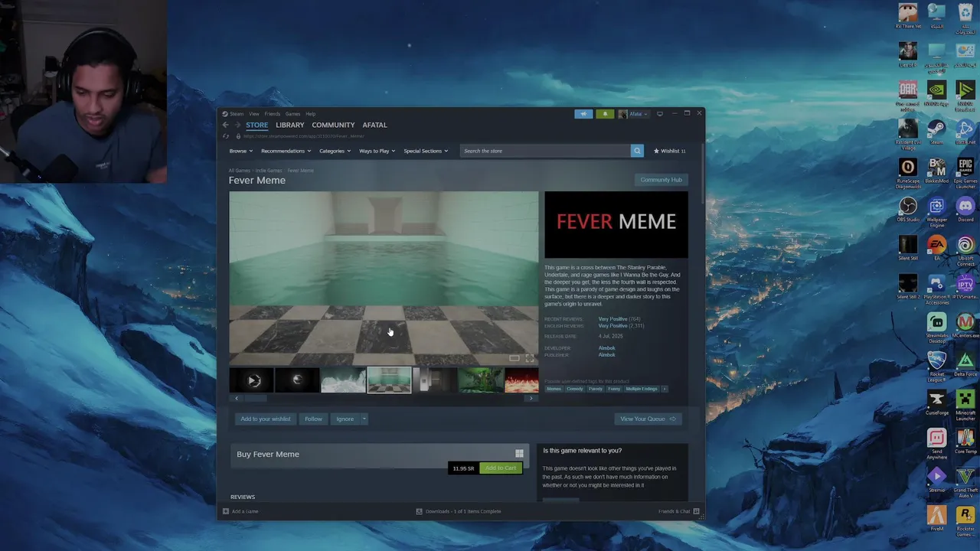The width and height of the screenshot is (980, 551).
Task: Click the Aimbok developer link
Action: coord(606,348)
